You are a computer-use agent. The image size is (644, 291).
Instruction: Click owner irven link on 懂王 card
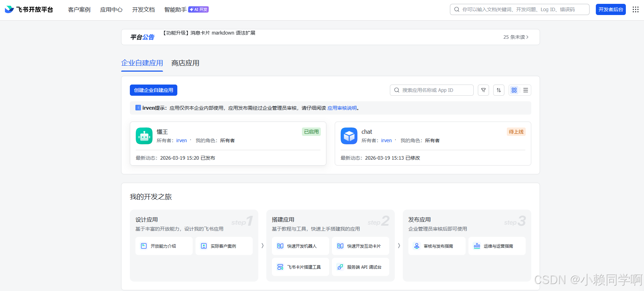click(182, 140)
